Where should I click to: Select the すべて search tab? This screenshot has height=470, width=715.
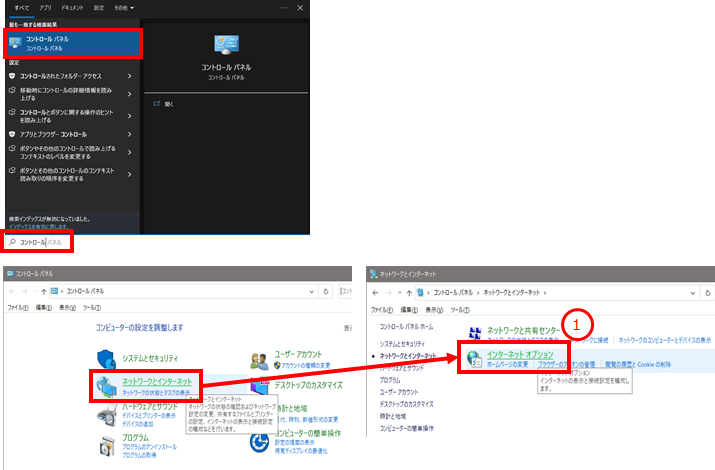(21, 8)
